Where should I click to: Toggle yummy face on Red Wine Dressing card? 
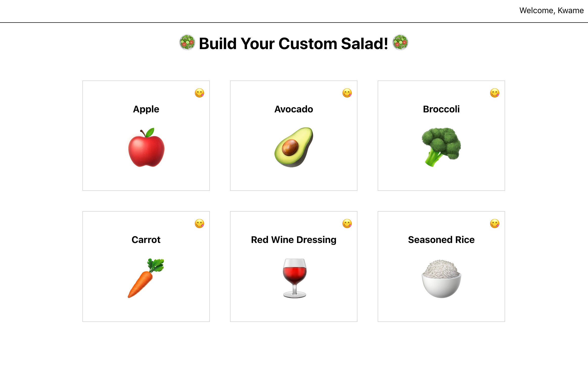(347, 223)
